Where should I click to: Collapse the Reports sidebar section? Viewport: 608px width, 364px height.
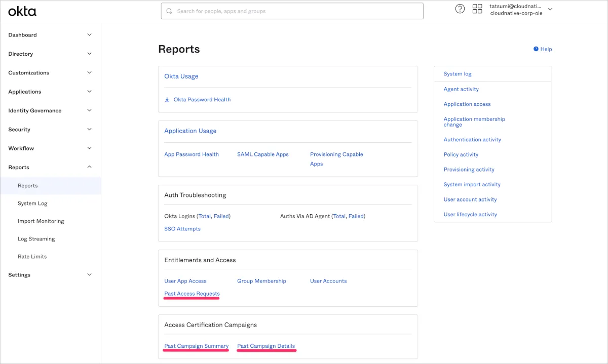point(90,167)
